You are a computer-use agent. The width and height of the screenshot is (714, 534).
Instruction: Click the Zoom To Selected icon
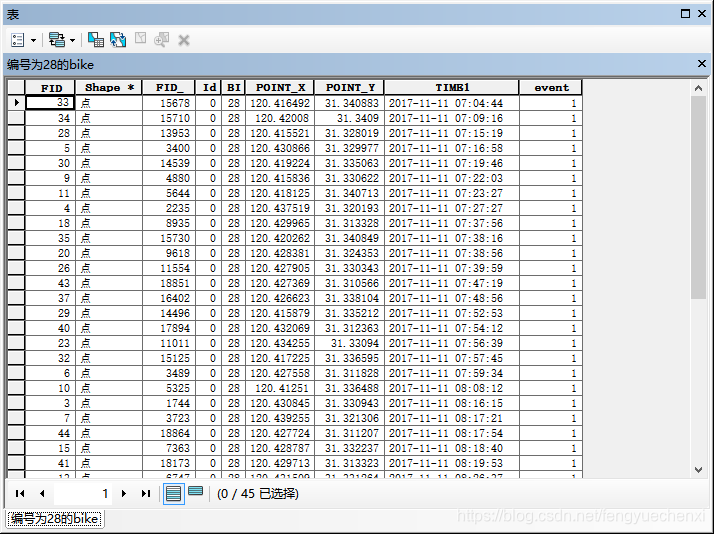click(x=162, y=40)
